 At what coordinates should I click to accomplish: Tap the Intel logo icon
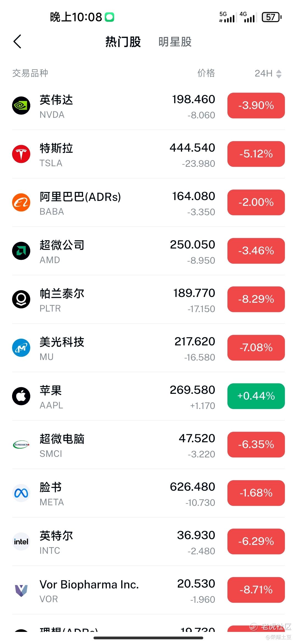click(x=21, y=541)
